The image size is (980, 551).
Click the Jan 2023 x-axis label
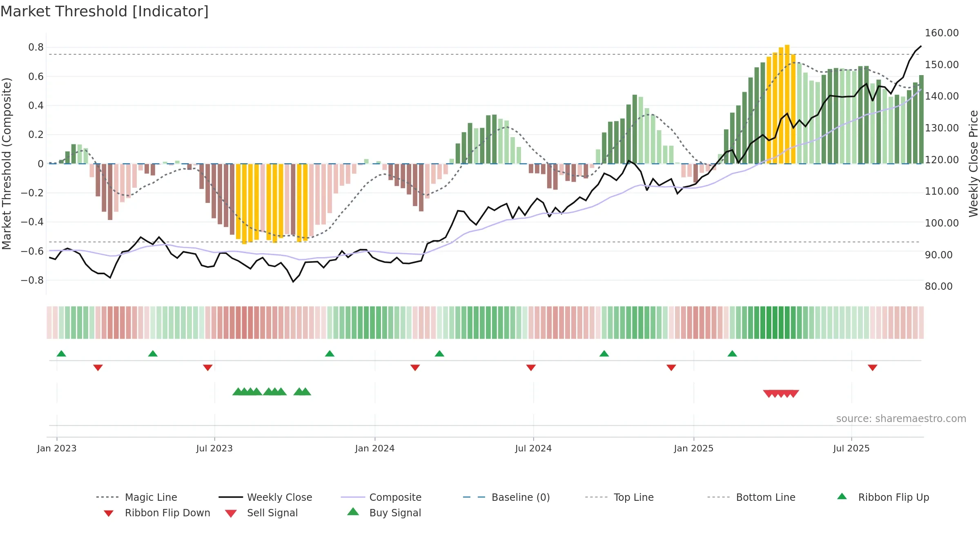pyautogui.click(x=57, y=448)
